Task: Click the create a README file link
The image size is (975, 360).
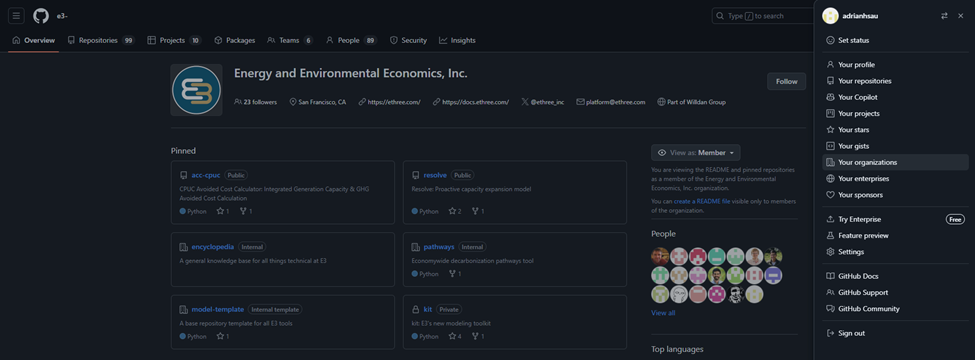Action: (701, 201)
